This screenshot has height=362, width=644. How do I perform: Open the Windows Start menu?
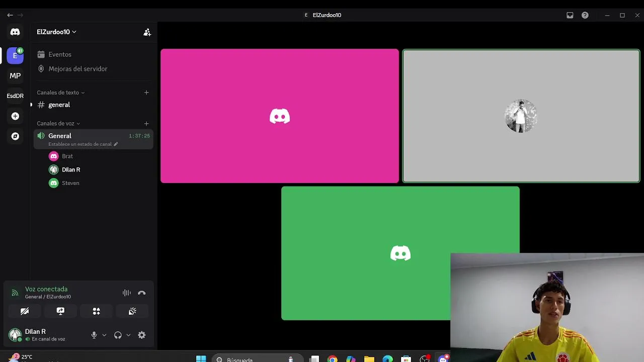[x=201, y=359]
